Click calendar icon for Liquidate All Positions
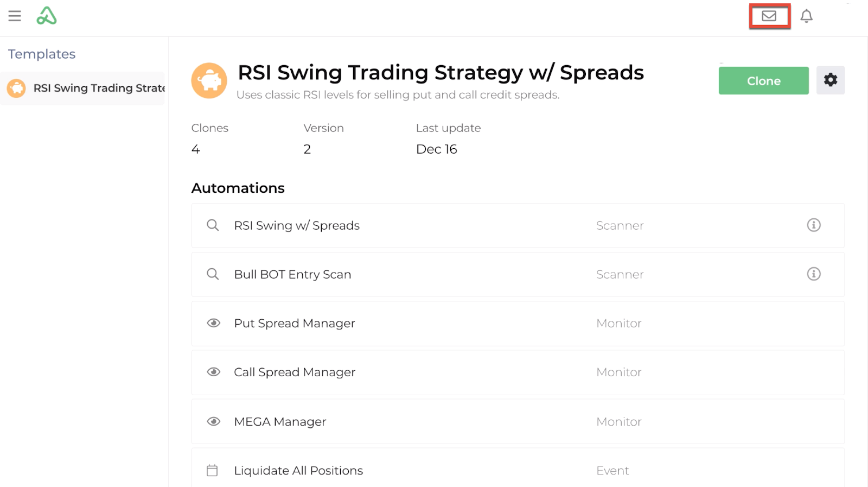 click(x=212, y=471)
